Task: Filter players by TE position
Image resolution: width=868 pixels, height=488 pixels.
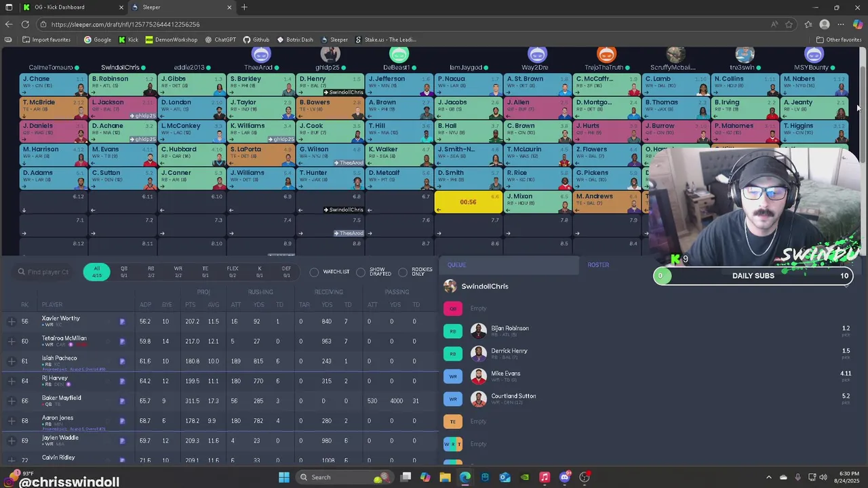Action: 205,272
